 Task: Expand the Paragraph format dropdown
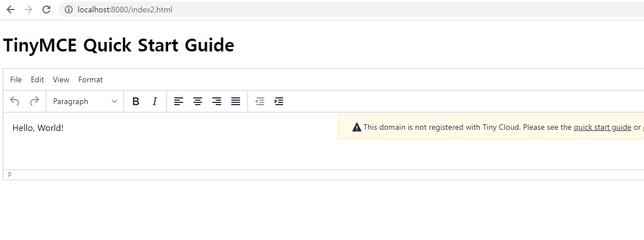[85, 101]
